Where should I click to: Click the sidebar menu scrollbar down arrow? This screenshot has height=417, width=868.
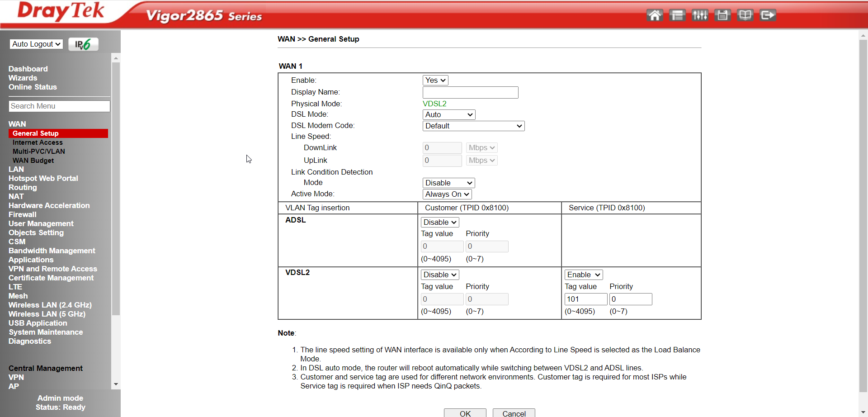tap(116, 384)
